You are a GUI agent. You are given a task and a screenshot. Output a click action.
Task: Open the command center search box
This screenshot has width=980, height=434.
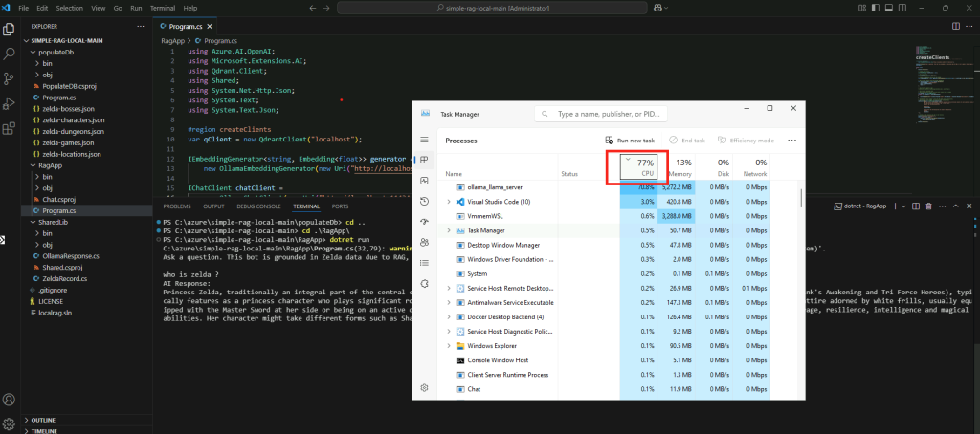[x=491, y=8]
